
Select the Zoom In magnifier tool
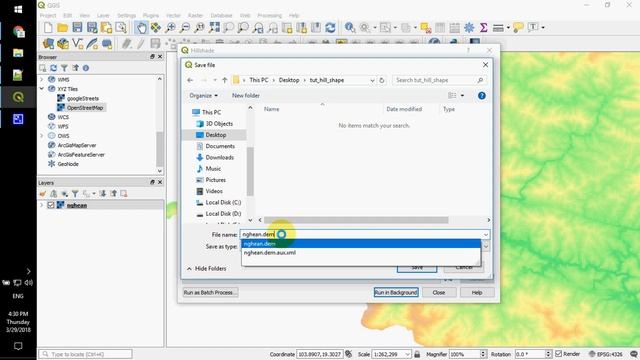click(x=170, y=27)
